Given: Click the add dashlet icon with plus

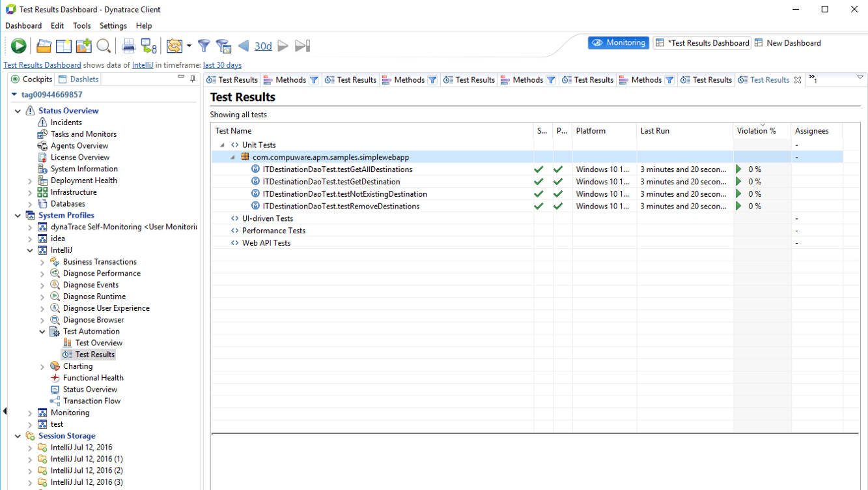Looking at the screenshot, I should click(83, 46).
